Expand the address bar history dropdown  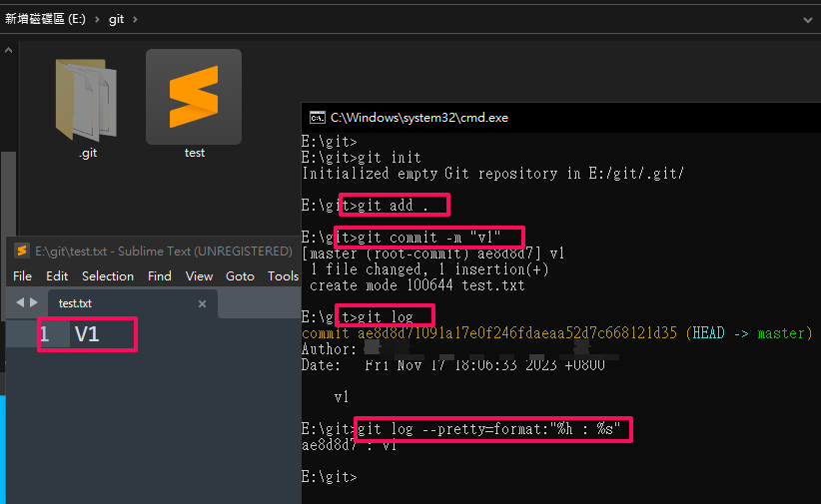pyautogui.click(x=808, y=20)
